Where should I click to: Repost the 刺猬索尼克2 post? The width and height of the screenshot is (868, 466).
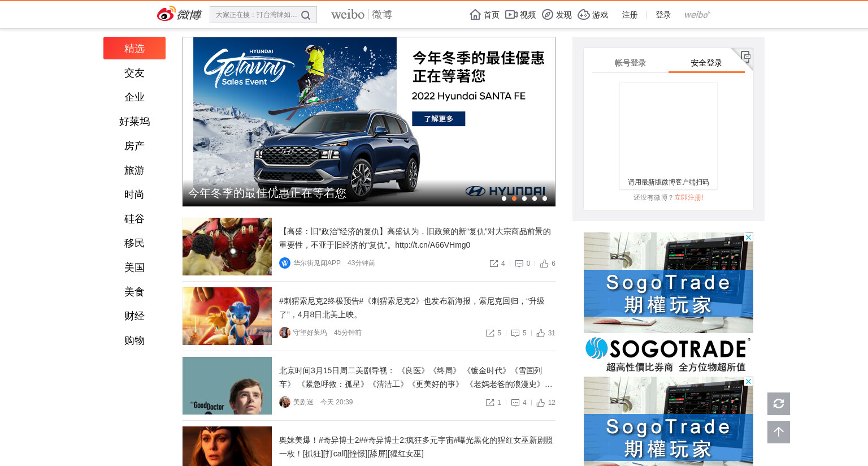493,333
